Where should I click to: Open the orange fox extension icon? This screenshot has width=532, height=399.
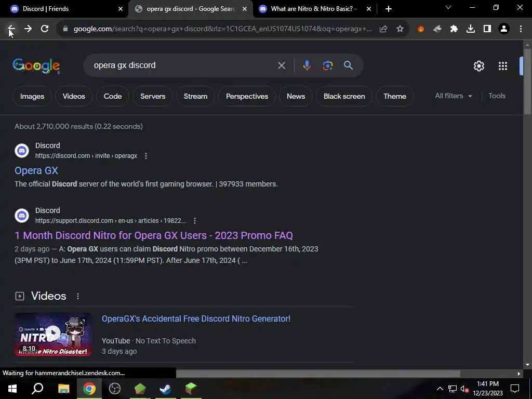click(421, 29)
